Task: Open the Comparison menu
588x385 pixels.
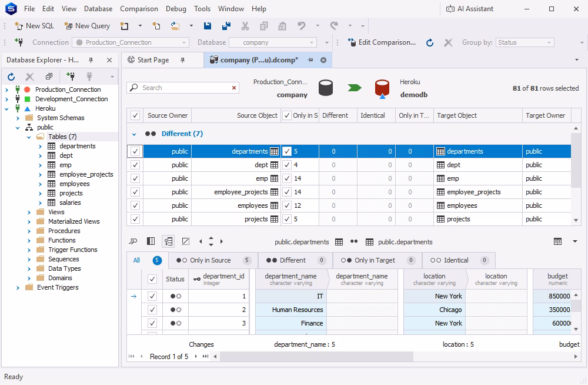Action: 139,9
